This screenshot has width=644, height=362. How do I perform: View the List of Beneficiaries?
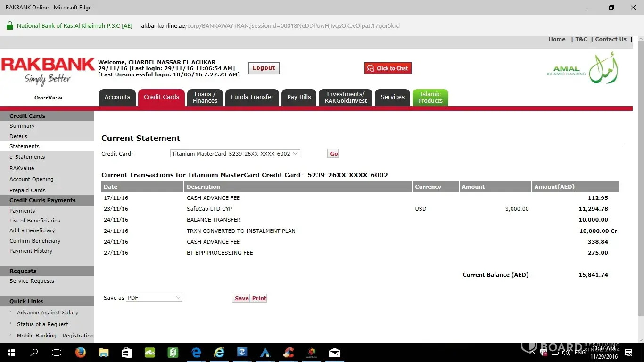[35, 221]
